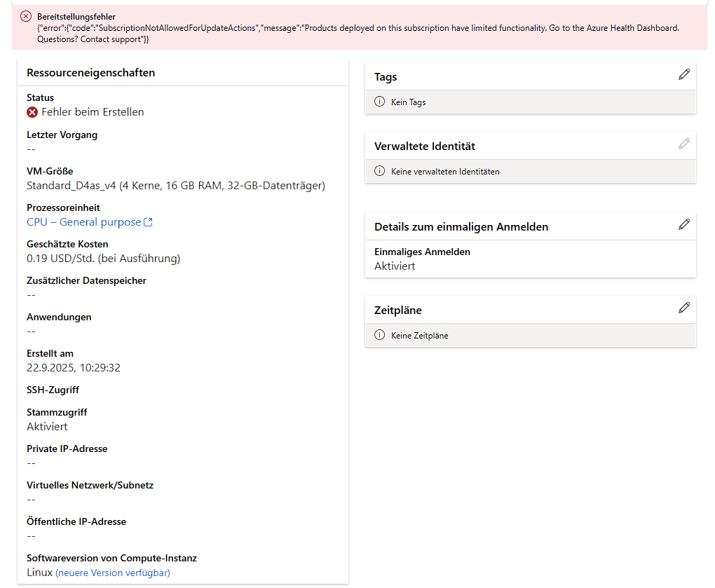Click the 0.19 USD/Std. estimated cost value
Screen dimensions: 715x588
[103, 259]
